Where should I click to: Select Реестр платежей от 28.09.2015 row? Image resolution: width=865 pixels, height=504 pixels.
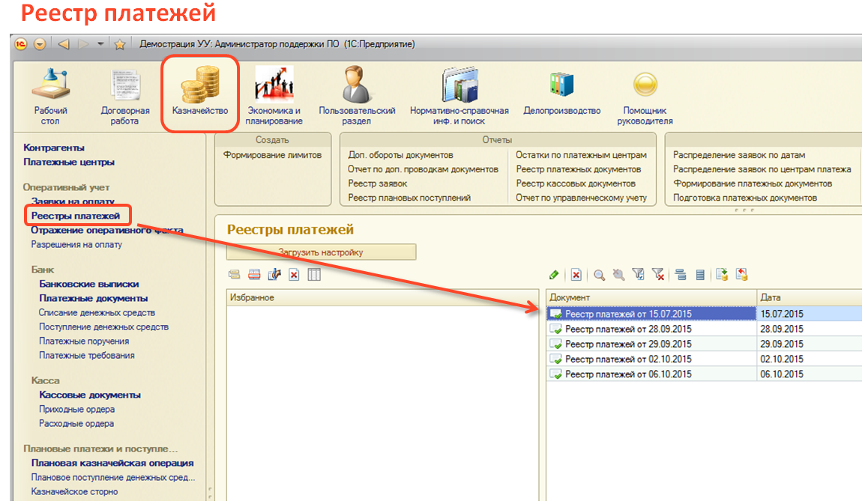[x=628, y=329]
